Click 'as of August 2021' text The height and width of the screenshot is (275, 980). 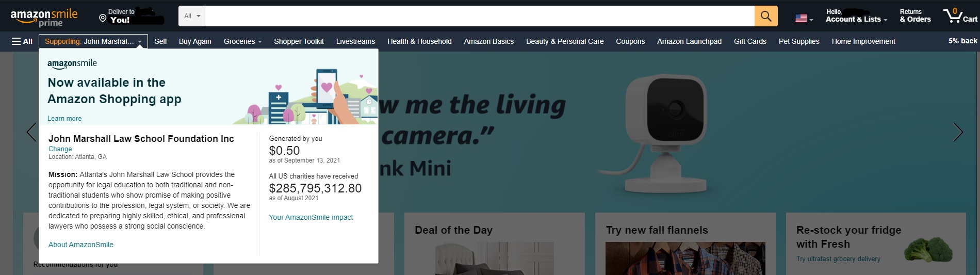293,198
